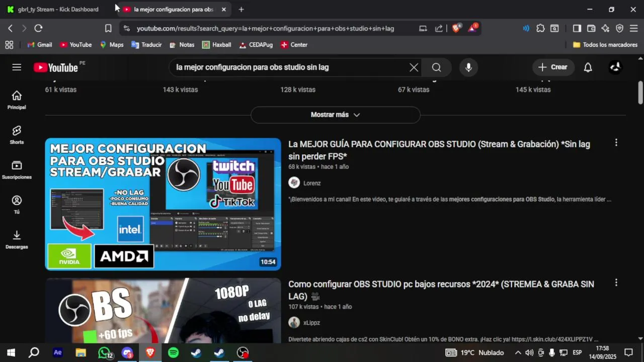The image size is (644, 362).
Task: Close the YouTube search results tab
Action: click(224, 9)
